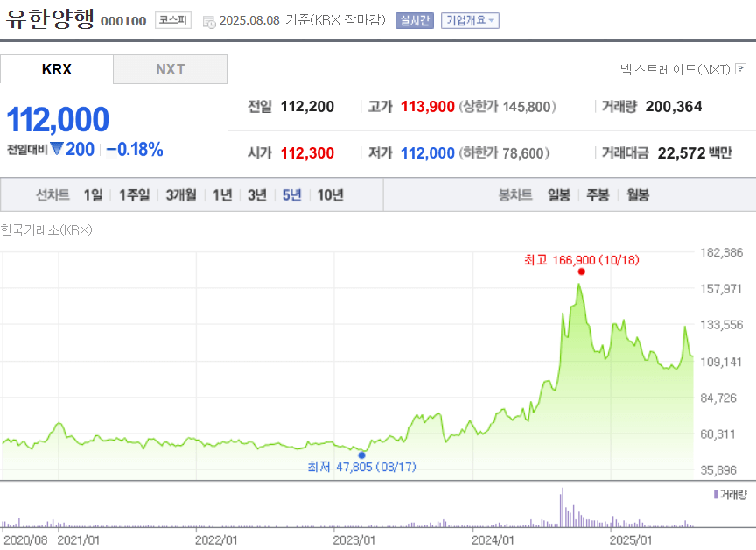Show the 주봉 weekly candle chart
Image resolution: width=756 pixels, height=550 pixels.
[x=598, y=195]
